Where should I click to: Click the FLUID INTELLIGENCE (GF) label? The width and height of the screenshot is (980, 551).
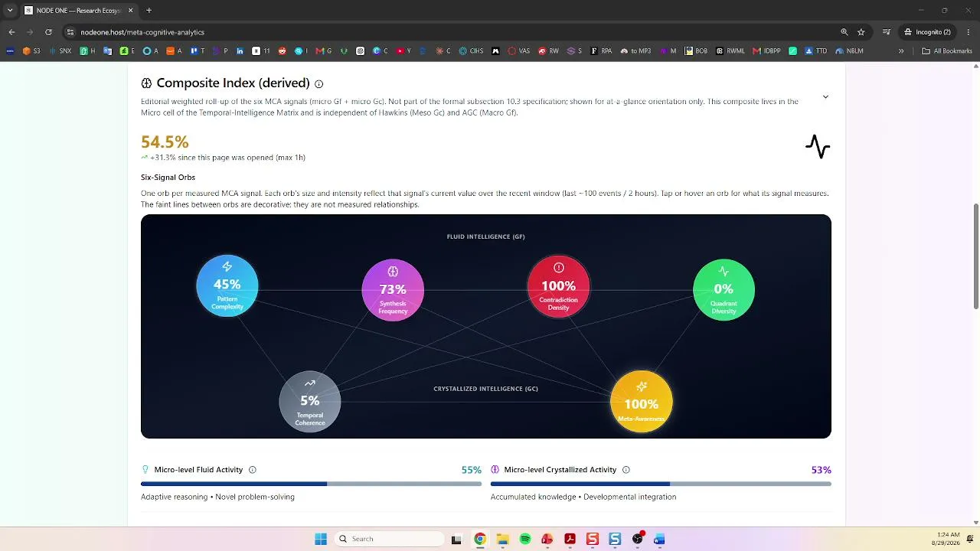click(486, 236)
